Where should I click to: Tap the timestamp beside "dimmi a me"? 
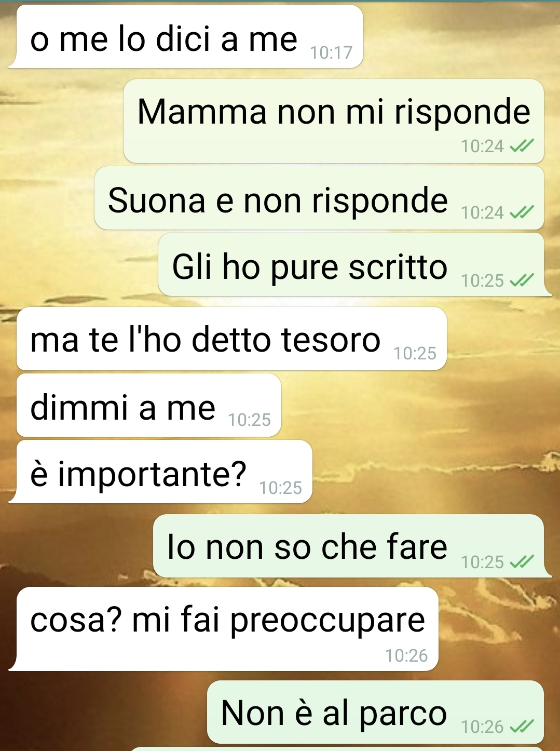249,420
